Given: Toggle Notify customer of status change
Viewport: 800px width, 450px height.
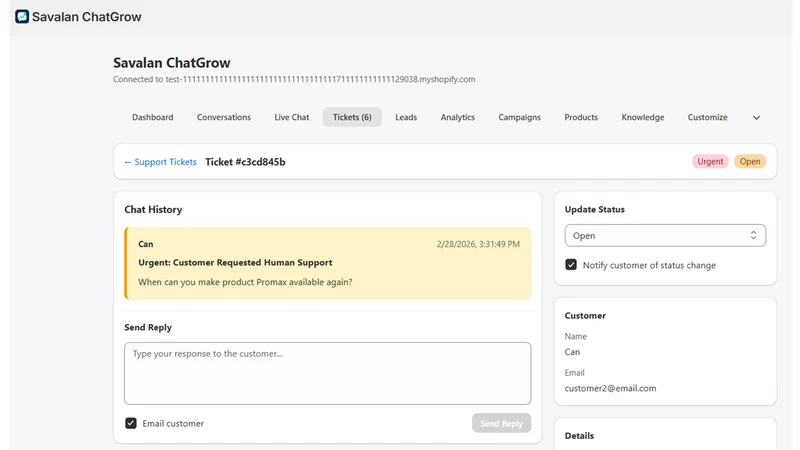Looking at the screenshot, I should (571, 265).
